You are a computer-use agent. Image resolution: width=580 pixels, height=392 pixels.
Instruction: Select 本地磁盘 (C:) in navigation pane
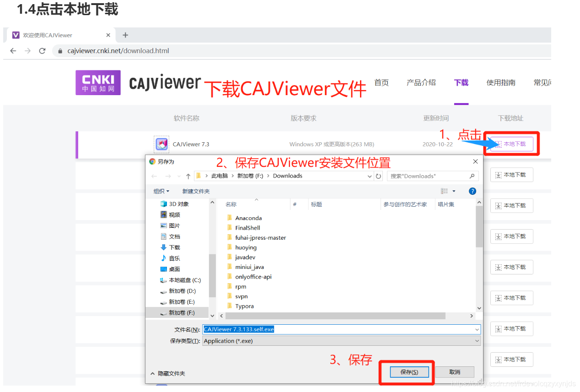180,280
